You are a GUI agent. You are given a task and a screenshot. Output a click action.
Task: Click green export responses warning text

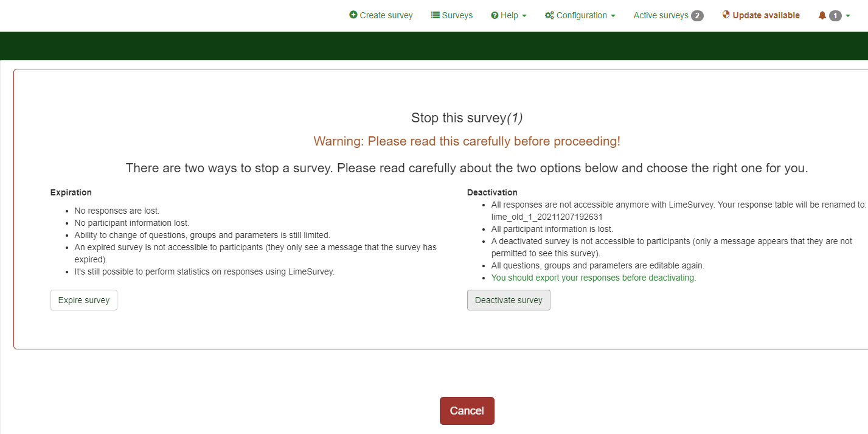click(x=594, y=278)
